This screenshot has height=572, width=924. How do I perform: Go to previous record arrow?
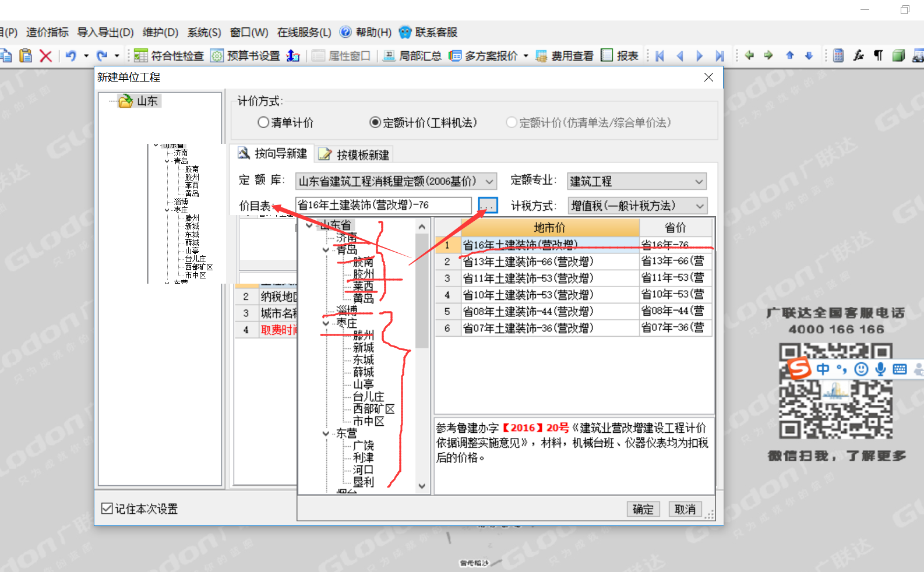click(680, 56)
